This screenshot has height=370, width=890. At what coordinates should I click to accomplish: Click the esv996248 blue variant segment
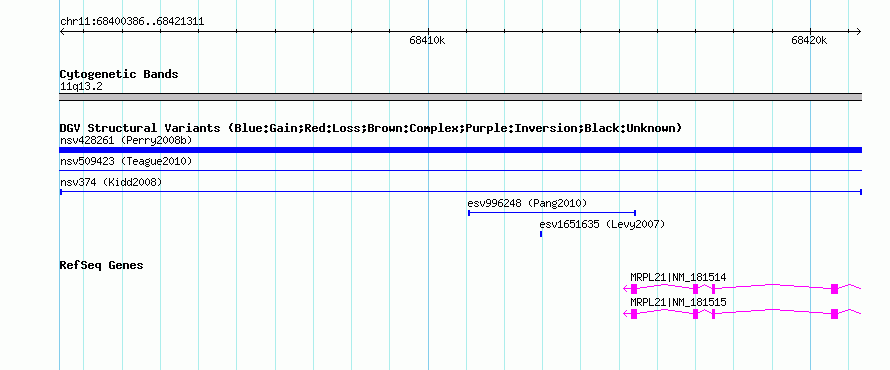(x=552, y=213)
